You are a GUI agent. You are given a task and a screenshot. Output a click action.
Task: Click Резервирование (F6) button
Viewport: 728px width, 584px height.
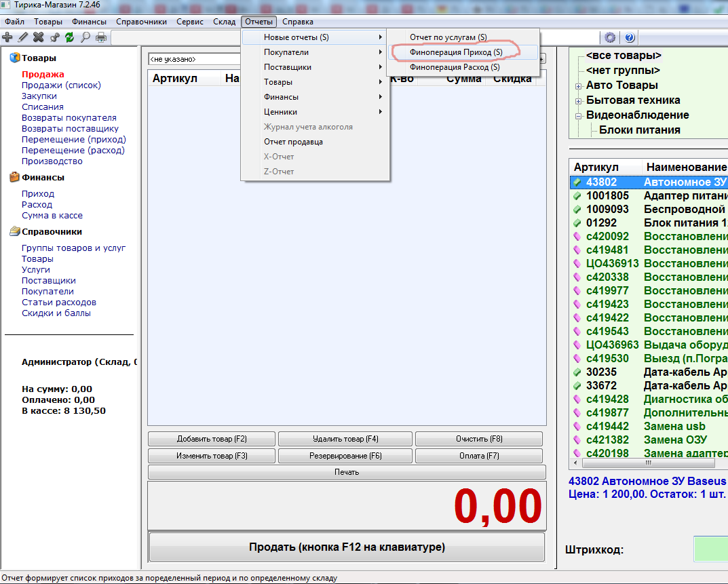point(345,456)
